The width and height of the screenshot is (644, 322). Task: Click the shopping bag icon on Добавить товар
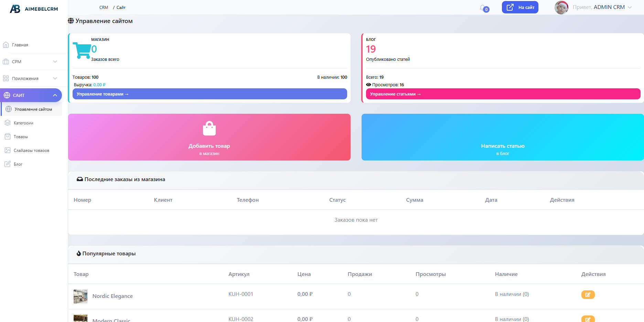point(209,129)
